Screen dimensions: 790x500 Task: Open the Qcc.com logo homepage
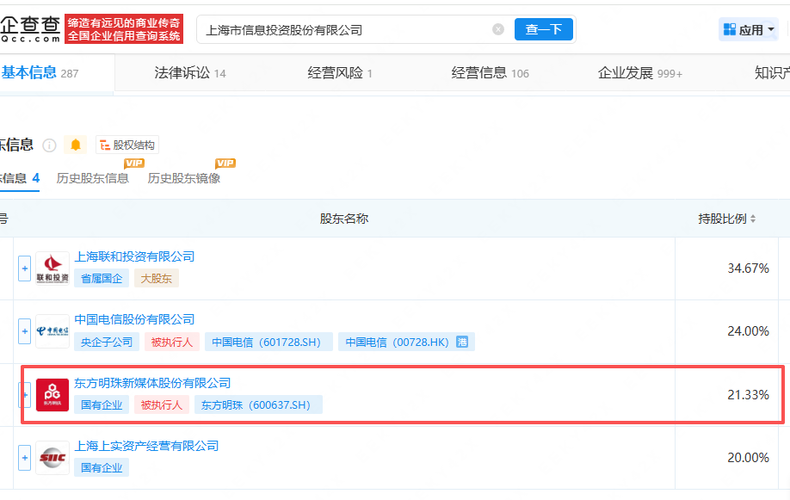[30, 29]
